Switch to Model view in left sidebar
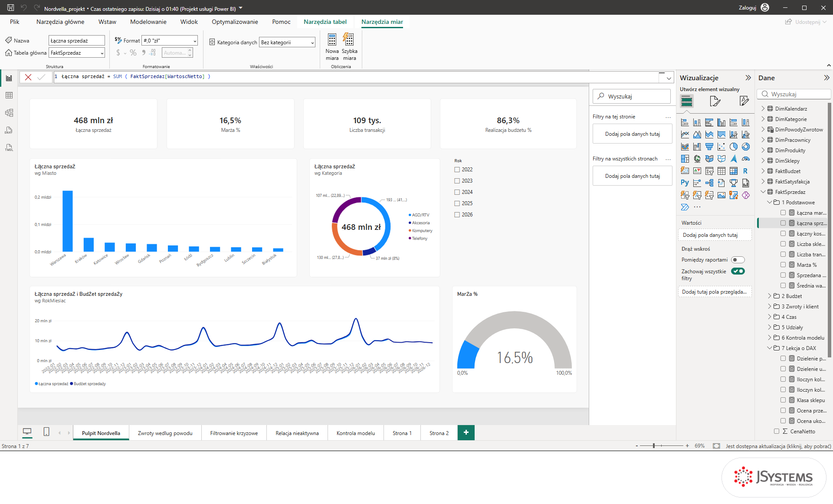This screenshot has height=504, width=833. [9, 113]
